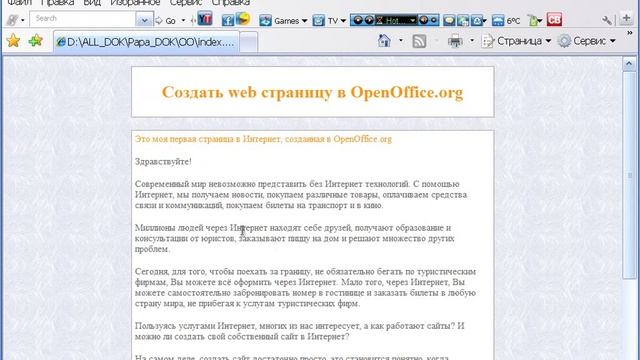The width and height of the screenshot is (640, 360).
Task: Click the Favorites yellow star icon
Action: pos(13,40)
